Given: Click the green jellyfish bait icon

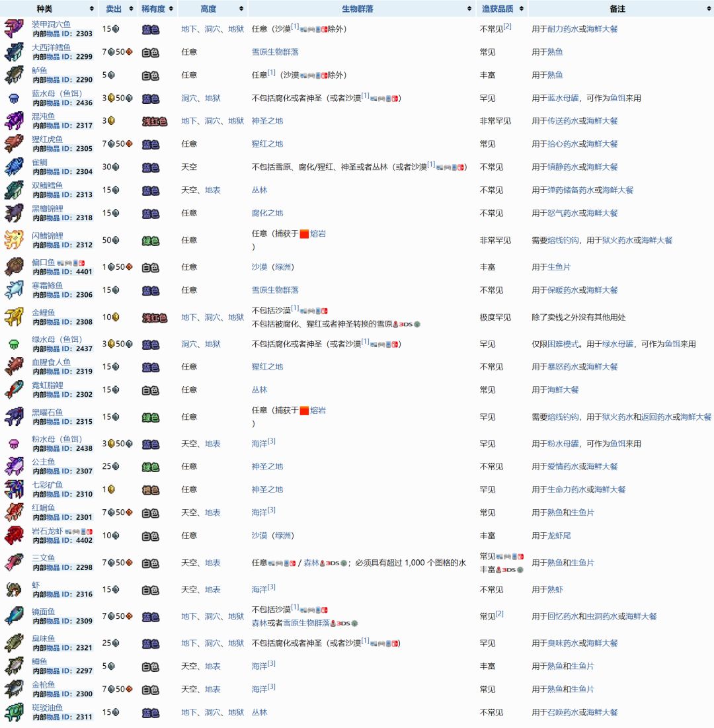Looking at the screenshot, I should click(14, 344).
